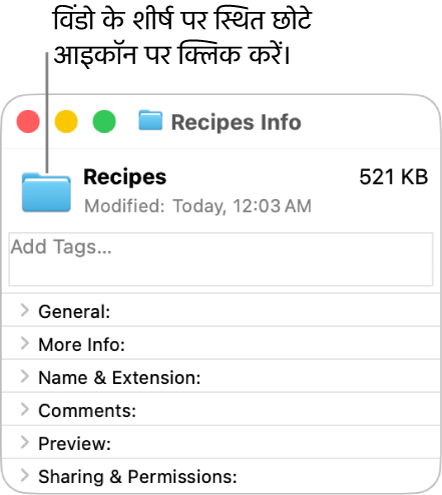
Task: Expand the Name & Extension chevron
Action: [25, 376]
